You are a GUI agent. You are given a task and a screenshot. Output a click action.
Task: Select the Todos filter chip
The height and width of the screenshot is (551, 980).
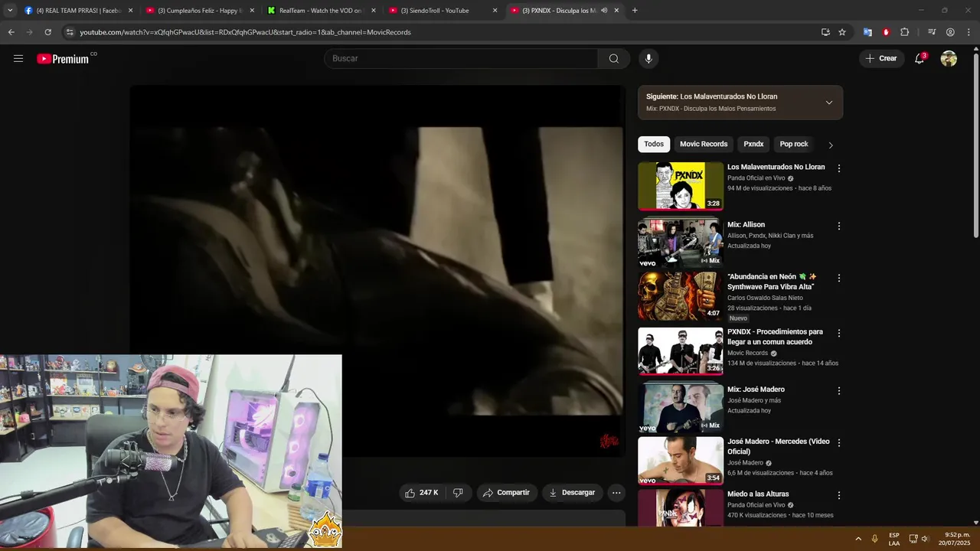[654, 144]
